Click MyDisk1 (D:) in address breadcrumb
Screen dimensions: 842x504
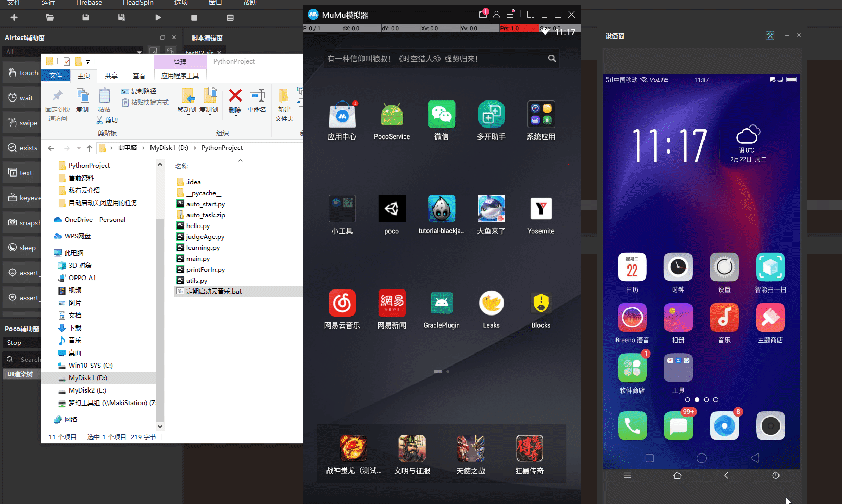pyautogui.click(x=169, y=148)
